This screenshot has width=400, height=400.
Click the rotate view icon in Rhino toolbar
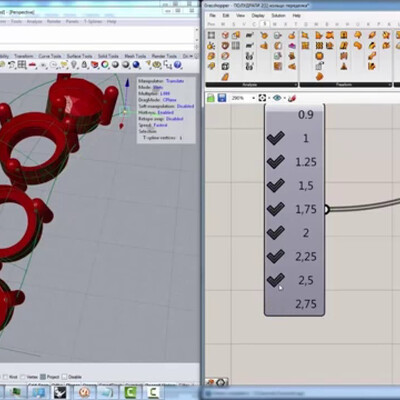click(12, 65)
